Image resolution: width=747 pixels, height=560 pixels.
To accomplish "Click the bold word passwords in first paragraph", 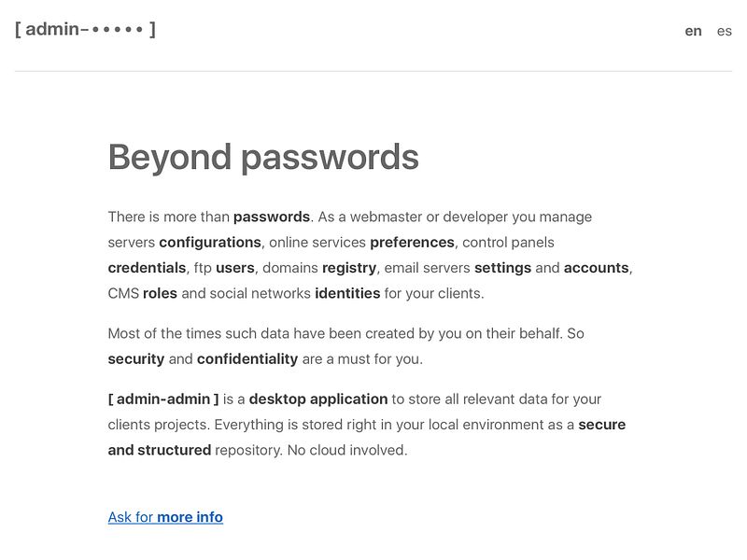I will point(271,217).
